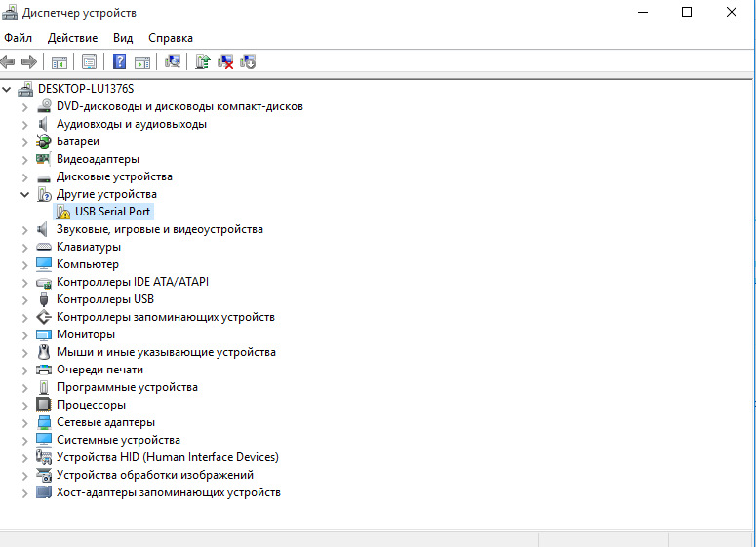Toggle the action pane toolbar icon
Screen dimensions: 756x547
pyautogui.click(x=142, y=61)
